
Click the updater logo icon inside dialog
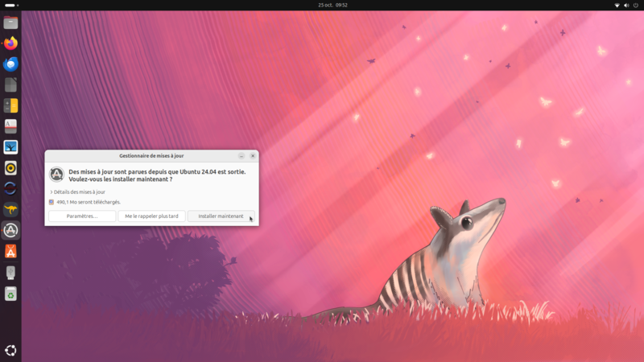point(56,175)
